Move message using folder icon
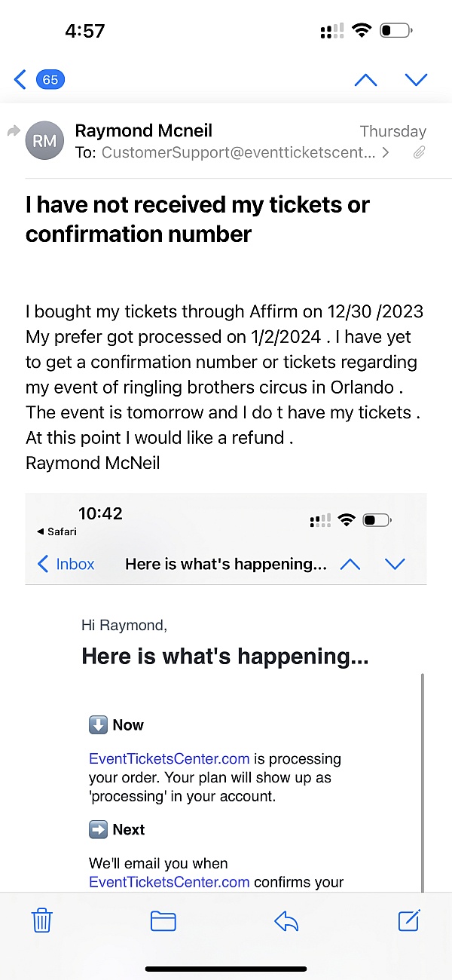Screen dimensions: 452x980 (163, 920)
